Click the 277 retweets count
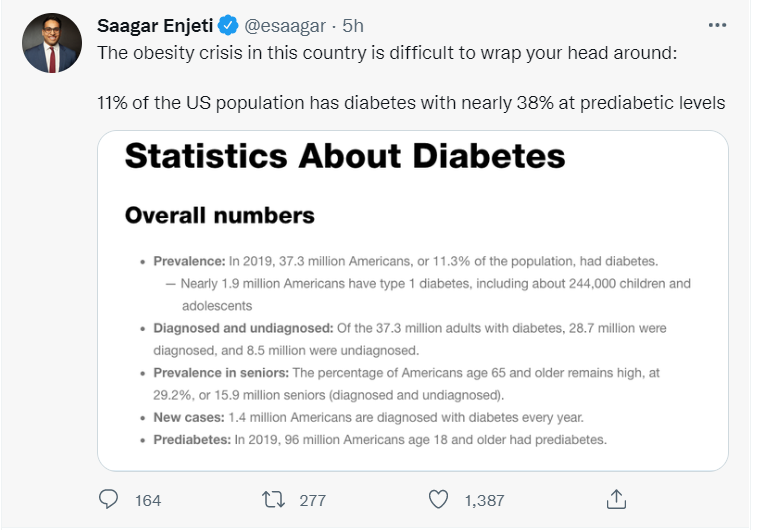This screenshot has width=758, height=530. click(x=313, y=500)
